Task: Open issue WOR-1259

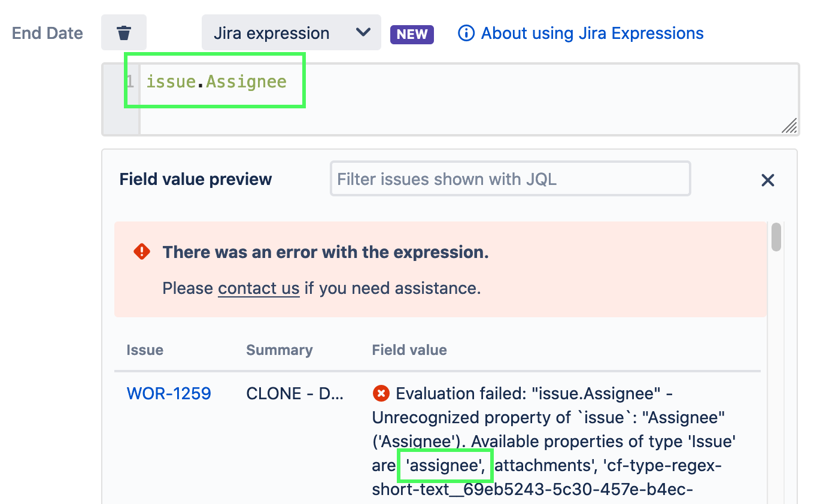Action: (169, 393)
